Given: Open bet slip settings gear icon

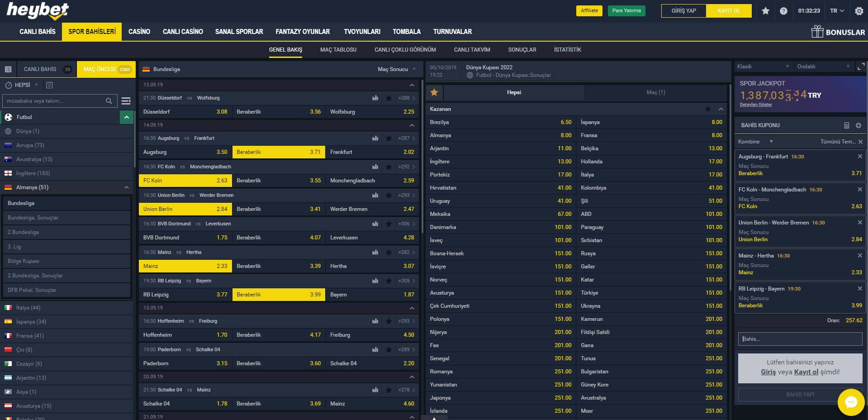Looking at the screenshot, I should tap(859, 125).
